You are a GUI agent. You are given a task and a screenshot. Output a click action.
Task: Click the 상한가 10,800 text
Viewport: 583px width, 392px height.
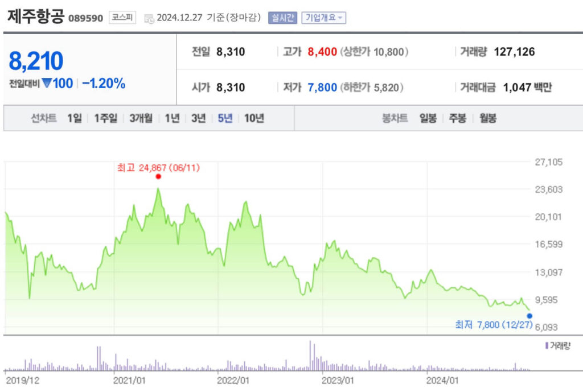click(374, 52)
